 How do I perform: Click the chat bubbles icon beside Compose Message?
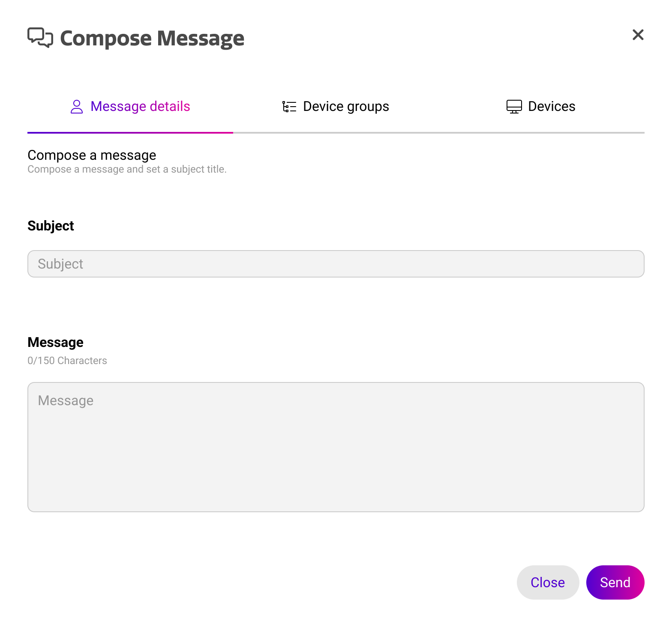[x=40, y=38]
